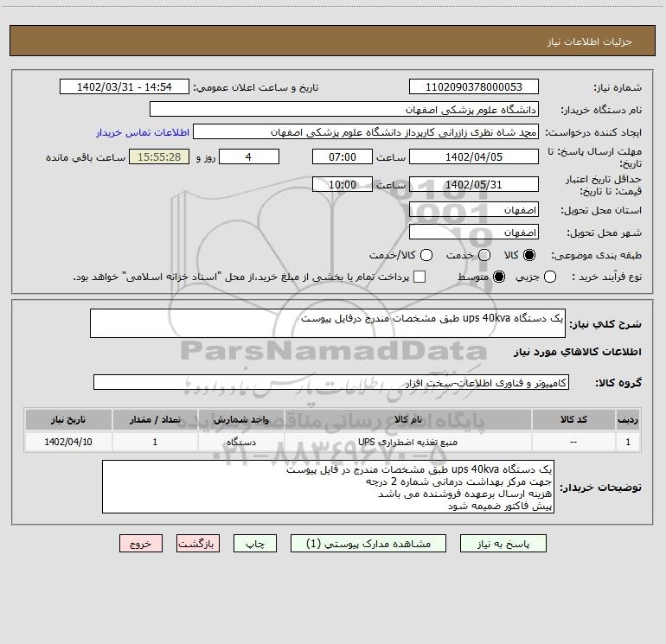Click the goods group field کامپیوتر و فناوری اطلاعات

[331, 382]
